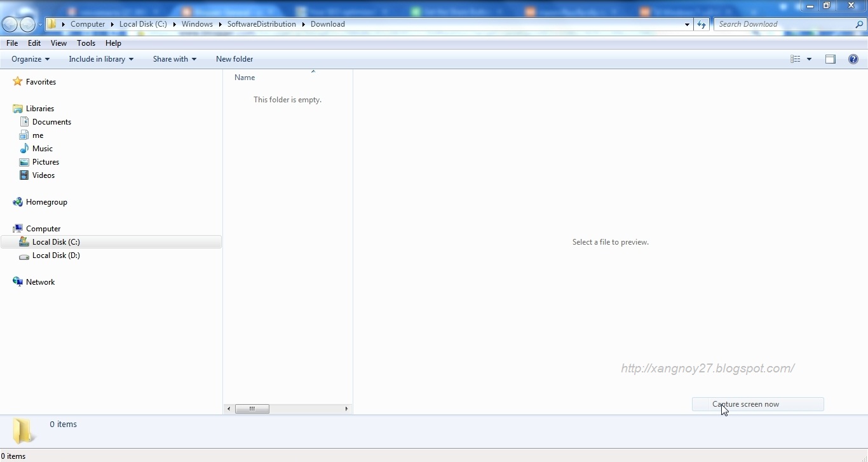Screen dimensions: 868x462
Task: Select Local Disk (C:) in navigation pane
Action: click(111, 242)
